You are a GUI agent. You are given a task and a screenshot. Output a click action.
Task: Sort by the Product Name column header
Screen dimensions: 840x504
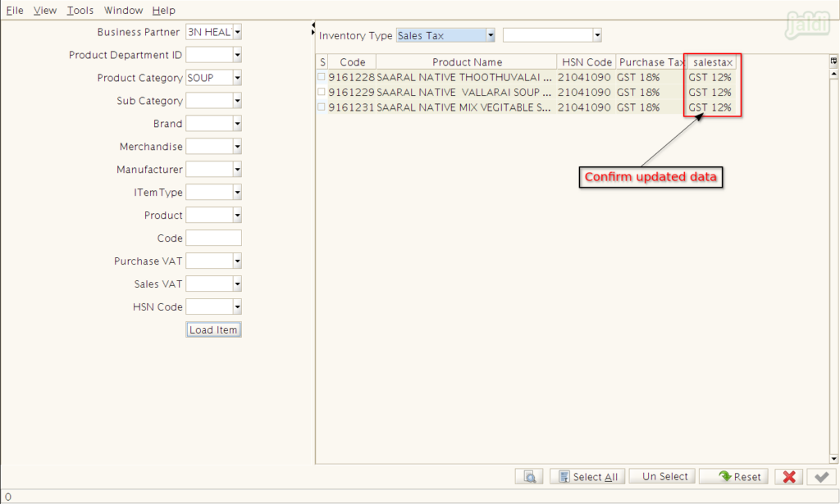467,62
